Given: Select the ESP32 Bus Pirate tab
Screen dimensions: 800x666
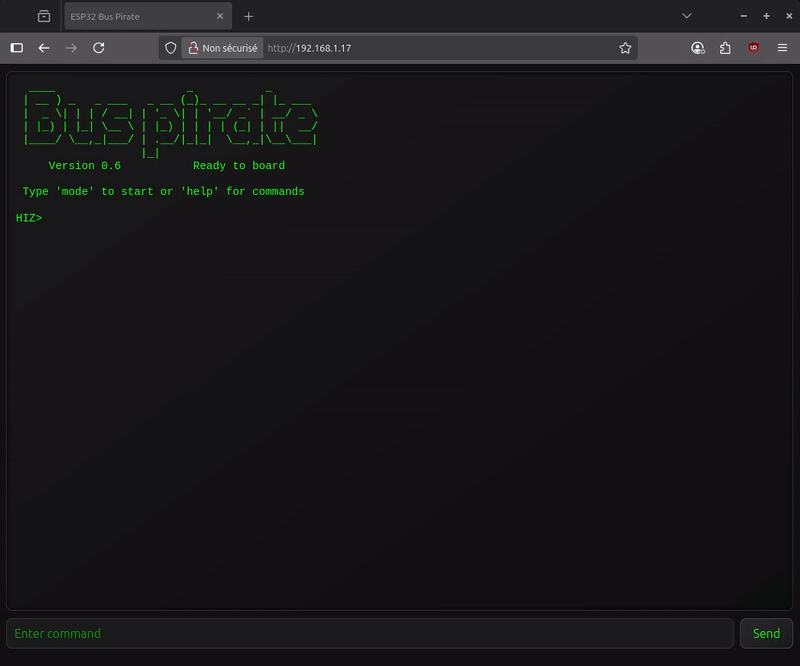Looking at the screenshot, I should click(140, 16).
